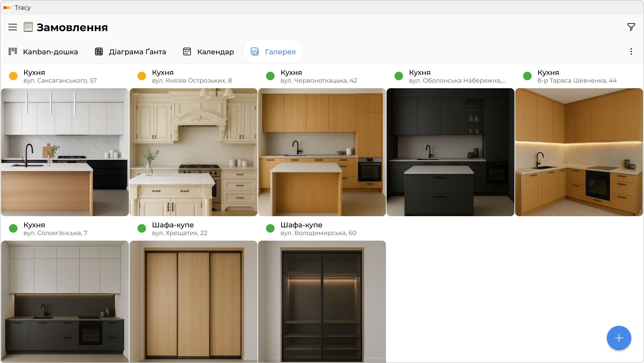Open the Календар view tab
Viewport: 644px width, 363px height.
pyautogui.click(x=208, y=52)
